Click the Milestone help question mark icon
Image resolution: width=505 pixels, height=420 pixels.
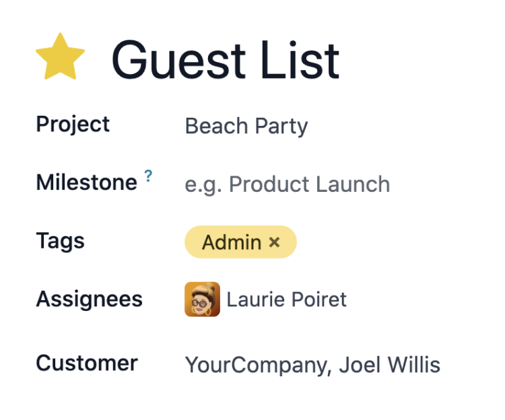click(x=149, y=178)
